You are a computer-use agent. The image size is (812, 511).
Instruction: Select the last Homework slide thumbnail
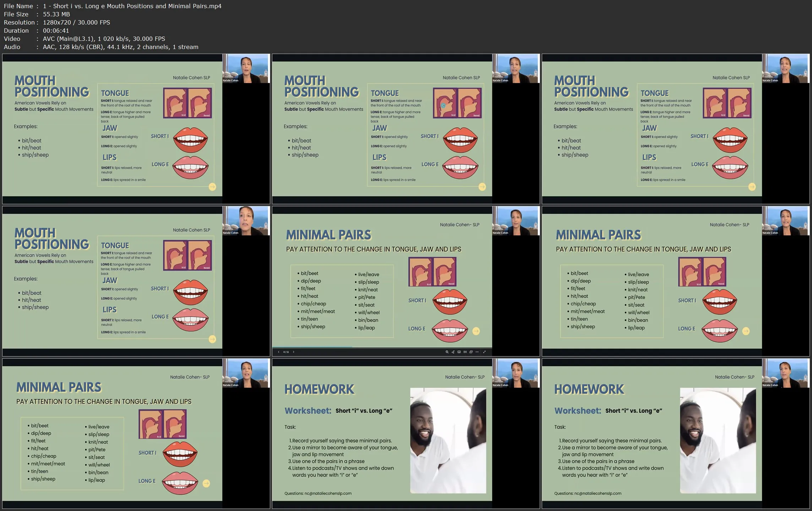pos(676,433)
